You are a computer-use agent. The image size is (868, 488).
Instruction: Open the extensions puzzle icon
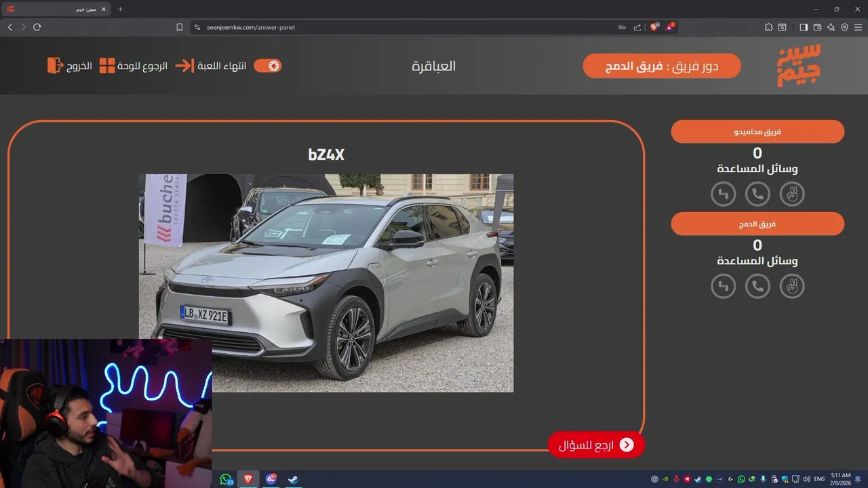768,27
